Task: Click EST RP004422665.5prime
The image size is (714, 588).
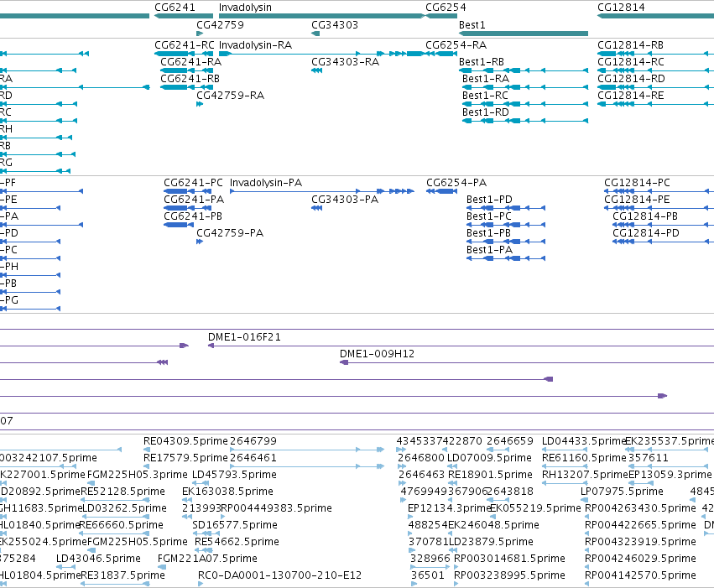Action: [x=640, y=525]
